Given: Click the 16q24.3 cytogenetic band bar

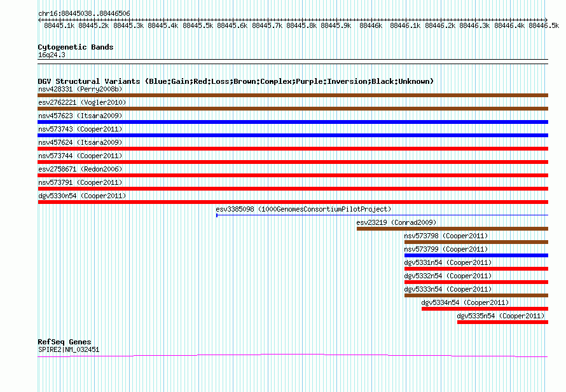Looking at the screenshot, I should pos(293,62).
